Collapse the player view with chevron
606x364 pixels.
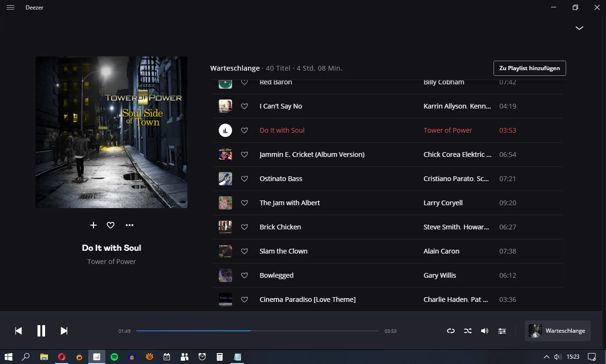pyautogui.click(x=579, y=28)
